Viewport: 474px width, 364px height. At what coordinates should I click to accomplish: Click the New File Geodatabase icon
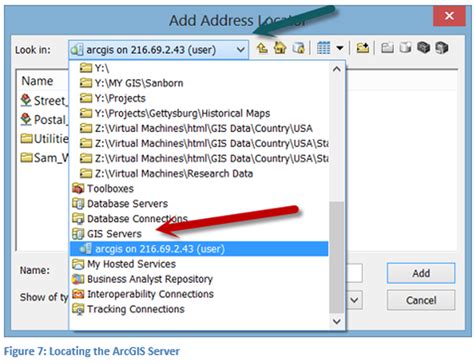pyautogui.click(x=405, y=49)
